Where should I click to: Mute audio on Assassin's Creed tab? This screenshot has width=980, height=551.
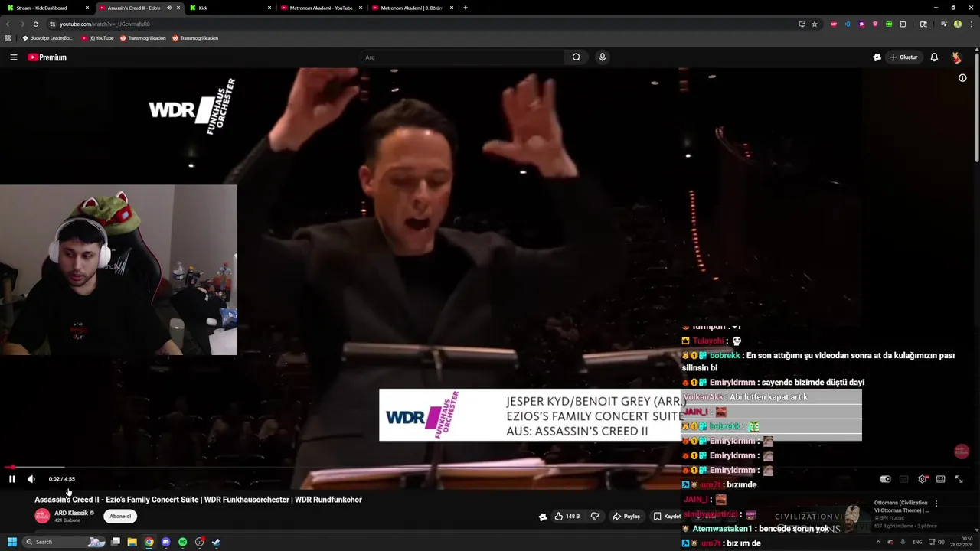[x=169, y=8]
